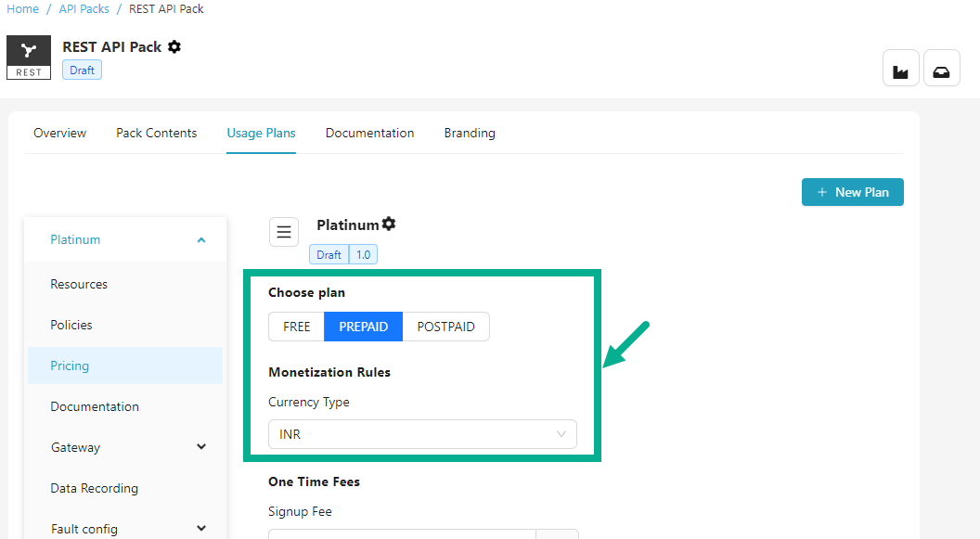Open the hamburger menu beside Platinum

click(284, 231)
